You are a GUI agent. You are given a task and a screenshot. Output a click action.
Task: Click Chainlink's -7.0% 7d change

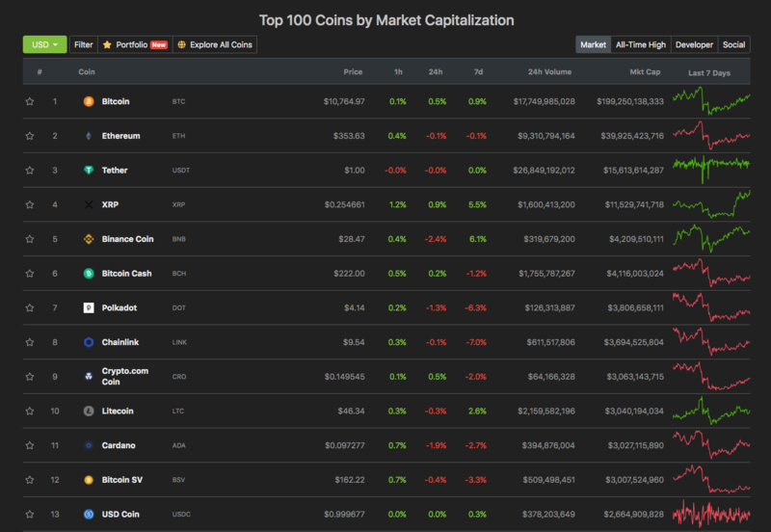[476, 342]
